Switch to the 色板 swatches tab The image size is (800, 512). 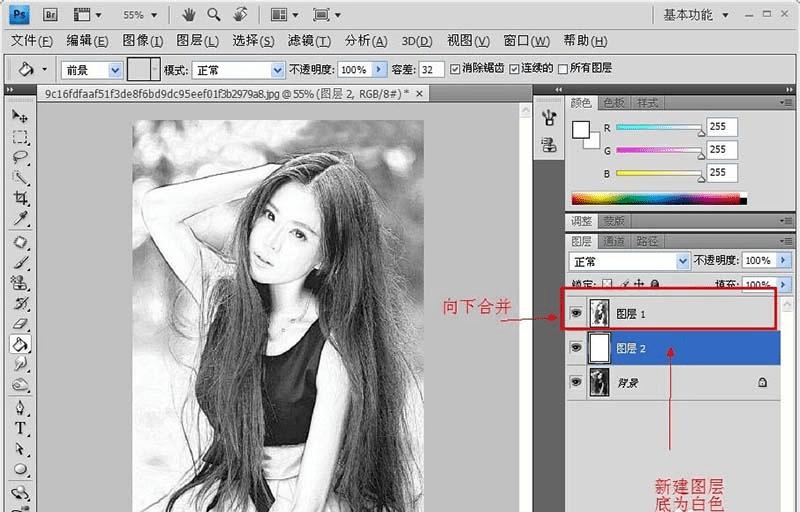[x=614, y=103]
